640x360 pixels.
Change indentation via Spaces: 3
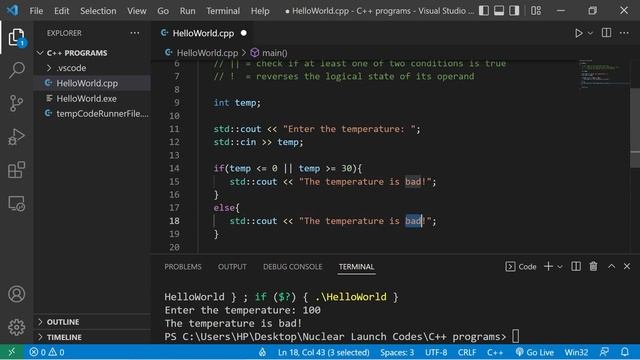click(x=397, y=352)
